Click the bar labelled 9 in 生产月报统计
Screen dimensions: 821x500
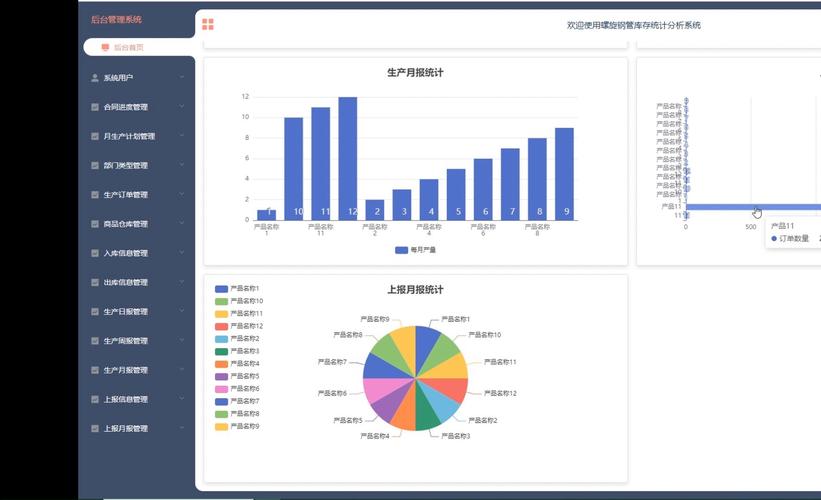pyautogui.click(x=564, y=174)
